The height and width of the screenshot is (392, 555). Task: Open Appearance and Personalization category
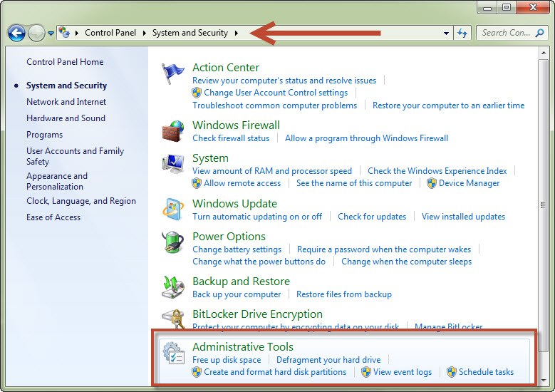point(56,181)
